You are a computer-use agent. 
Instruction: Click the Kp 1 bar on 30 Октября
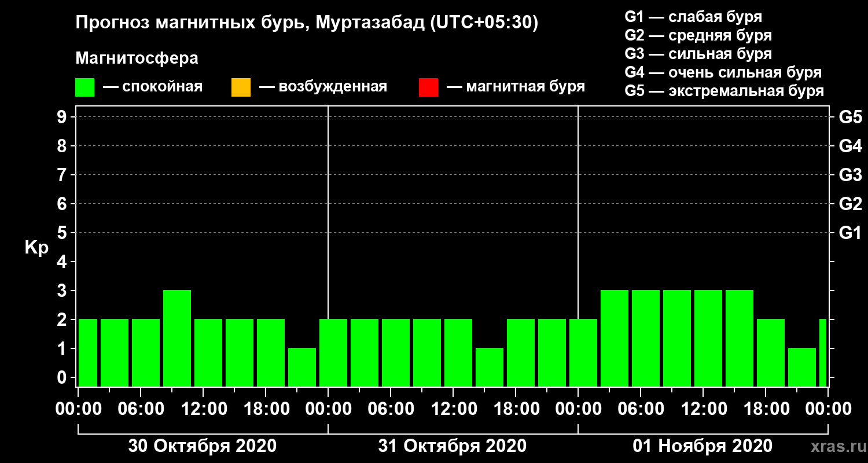302,367
